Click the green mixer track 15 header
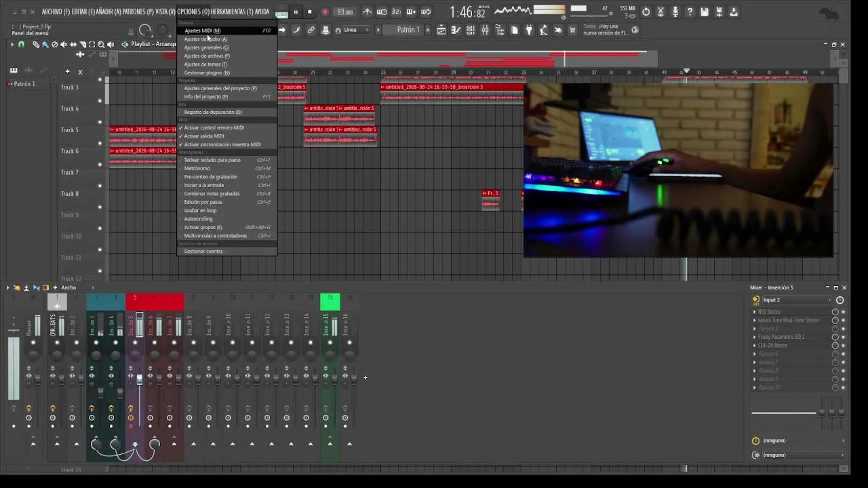 330,302
